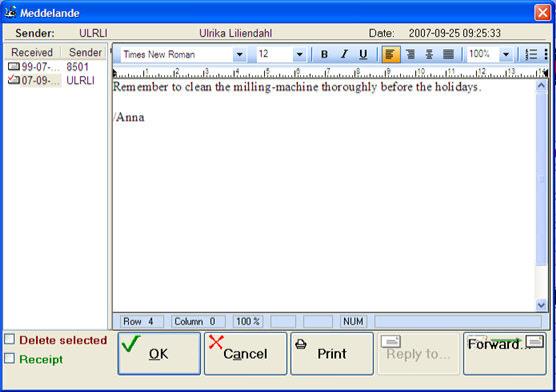Align text right
556x392 pixels.
(410, 54)
